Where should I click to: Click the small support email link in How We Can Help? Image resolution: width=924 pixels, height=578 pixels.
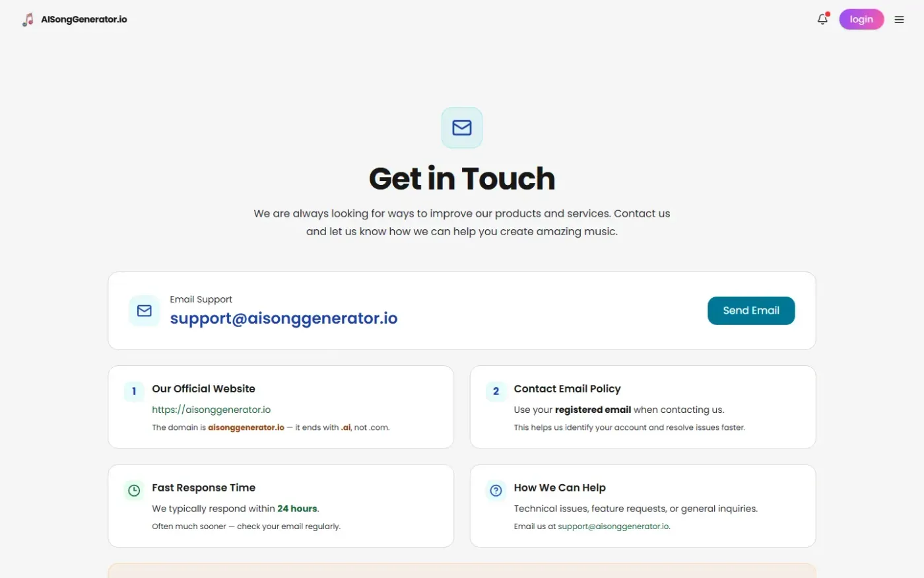613,526
